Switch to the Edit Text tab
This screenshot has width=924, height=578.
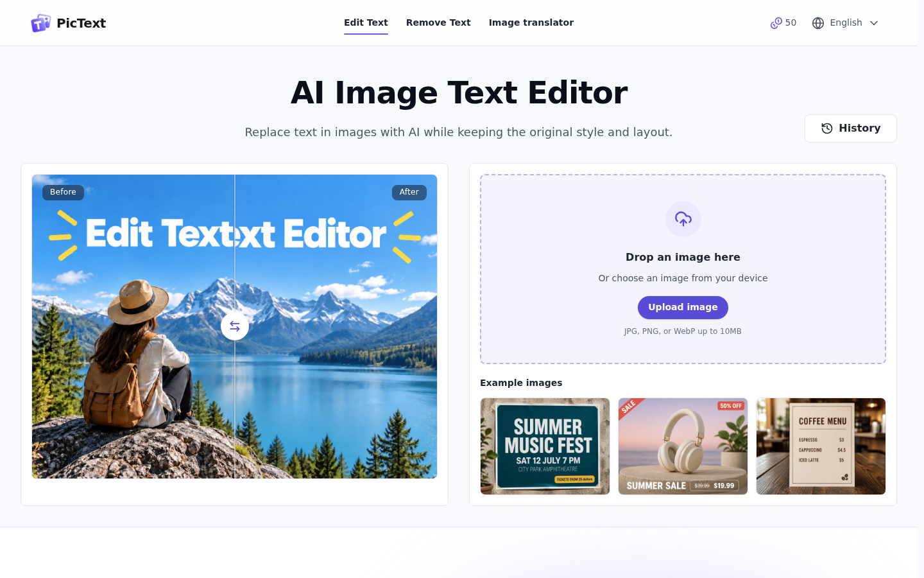(366, 22)
